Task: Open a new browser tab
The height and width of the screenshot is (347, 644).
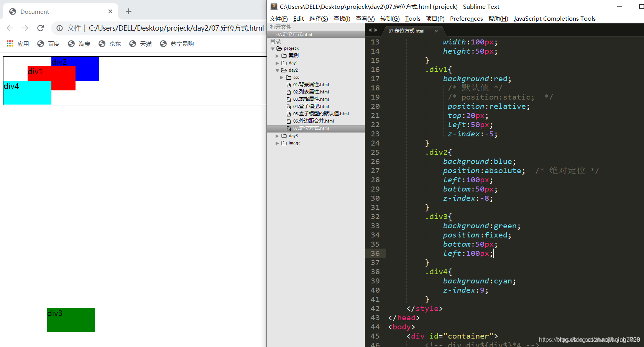Action: (x=129, y=11)
